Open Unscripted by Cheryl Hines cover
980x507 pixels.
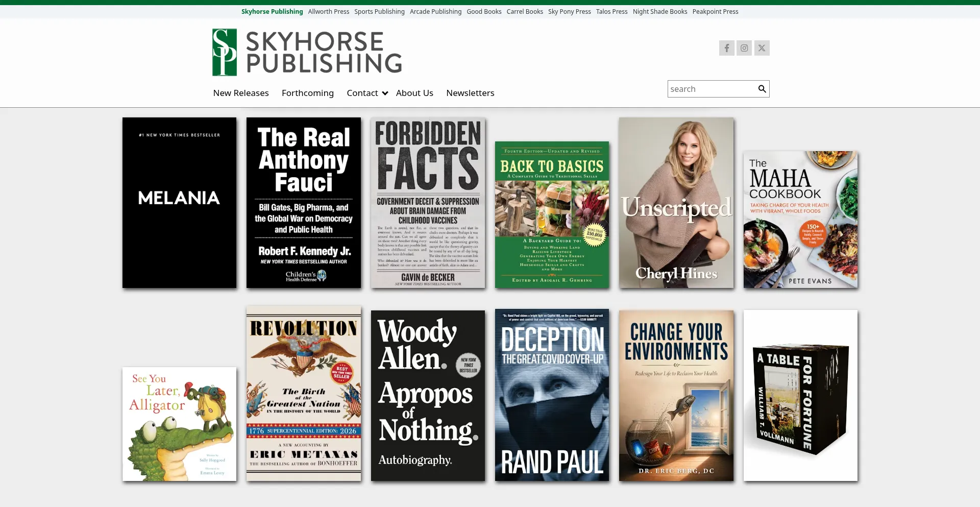click(x=676, y=203)
